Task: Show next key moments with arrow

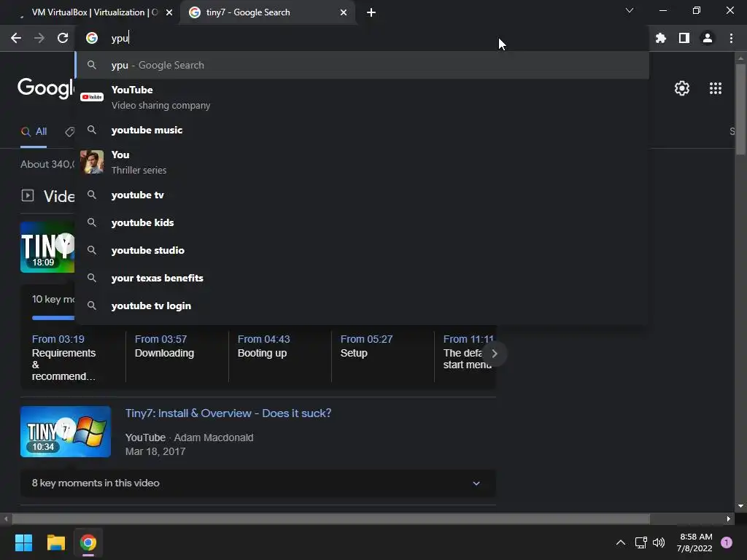Action: click(494, 354)
